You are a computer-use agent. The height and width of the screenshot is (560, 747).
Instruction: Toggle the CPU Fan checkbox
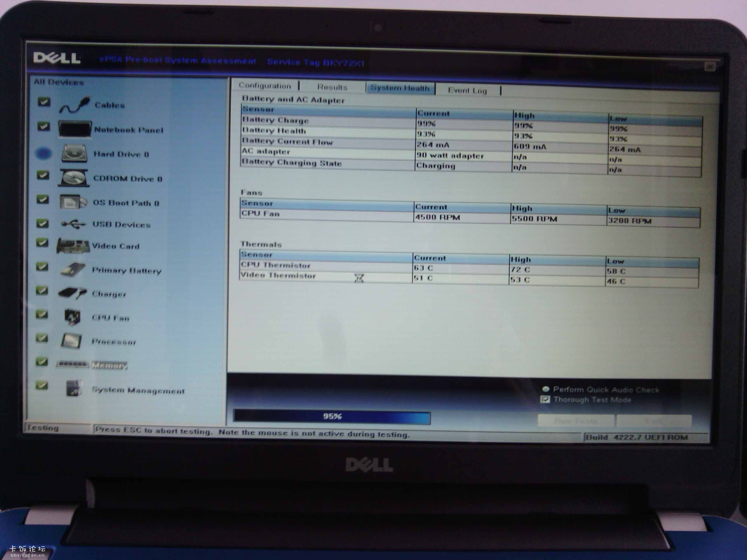click(x=41, y=314)
